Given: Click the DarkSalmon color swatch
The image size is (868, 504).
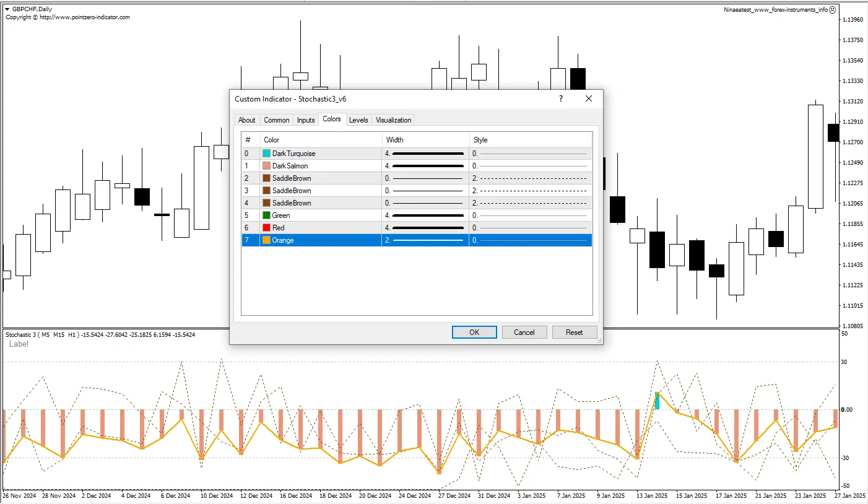Looking at the screenshot, I should click(267, 166).
